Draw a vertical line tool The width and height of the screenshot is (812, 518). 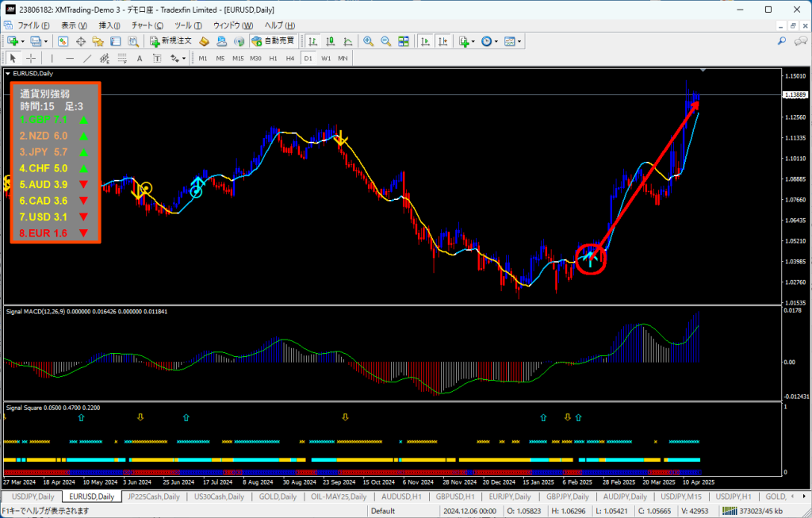click(52, 58)
